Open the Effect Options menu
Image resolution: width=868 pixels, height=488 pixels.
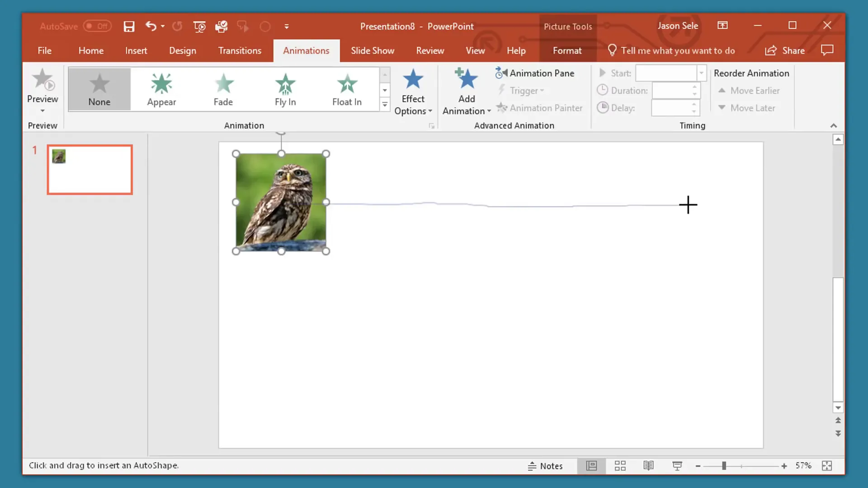tap(413, 92)
